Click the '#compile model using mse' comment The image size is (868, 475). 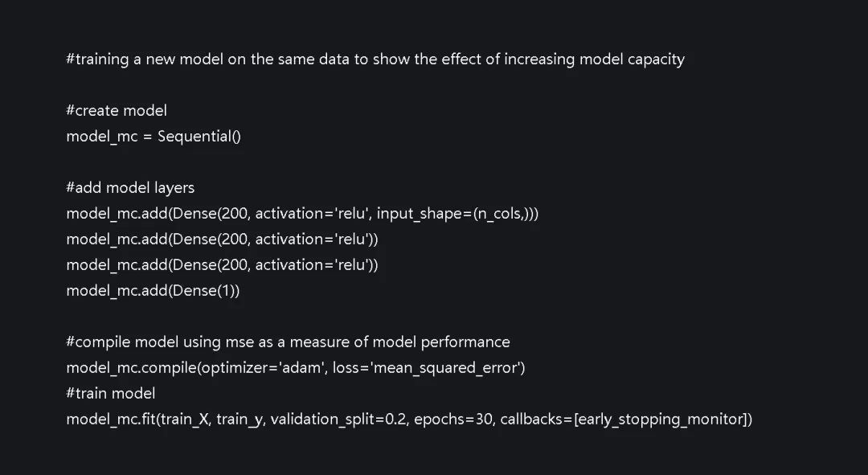288,342
